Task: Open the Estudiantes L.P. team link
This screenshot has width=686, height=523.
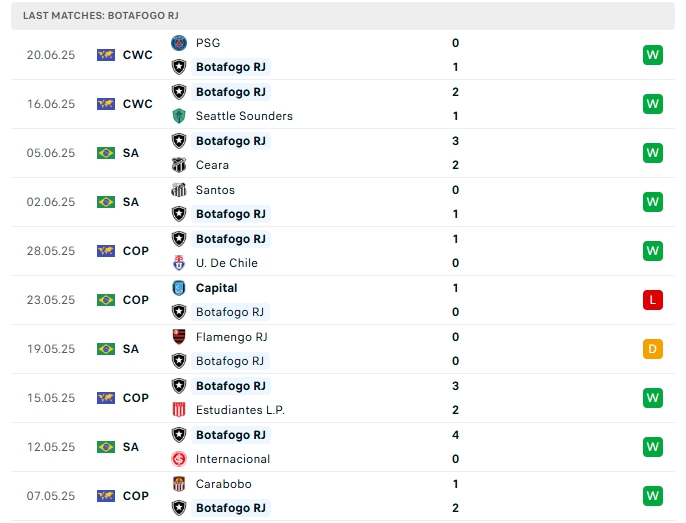Action: [243, 410]
